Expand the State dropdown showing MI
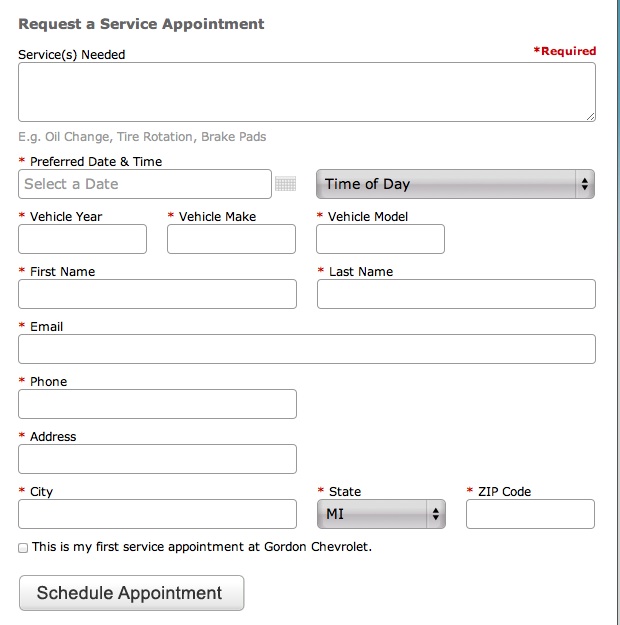The height and width of the screenshot is (625, 620). (x=381, y=514)
